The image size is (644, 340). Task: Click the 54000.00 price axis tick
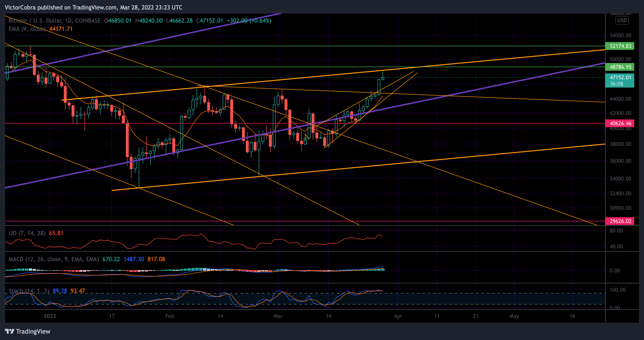pos(620,35)
